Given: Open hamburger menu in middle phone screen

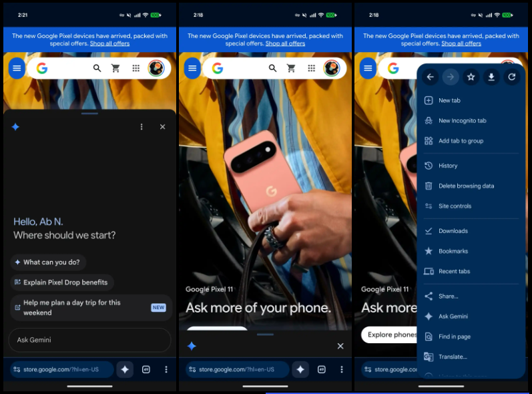Looking at the screenshot, I should (x=192, y=68).
